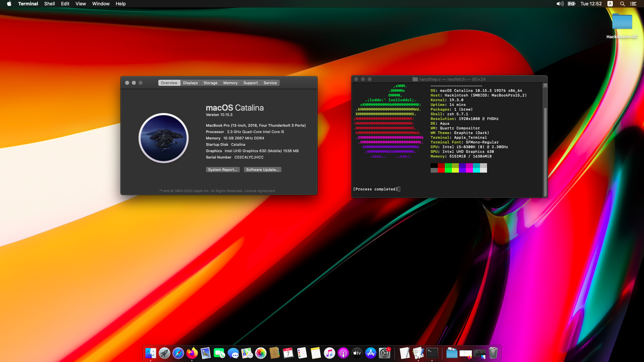Open Music app in dock
The width and height of the screenshot is (644, 362).
pos(329,353)
